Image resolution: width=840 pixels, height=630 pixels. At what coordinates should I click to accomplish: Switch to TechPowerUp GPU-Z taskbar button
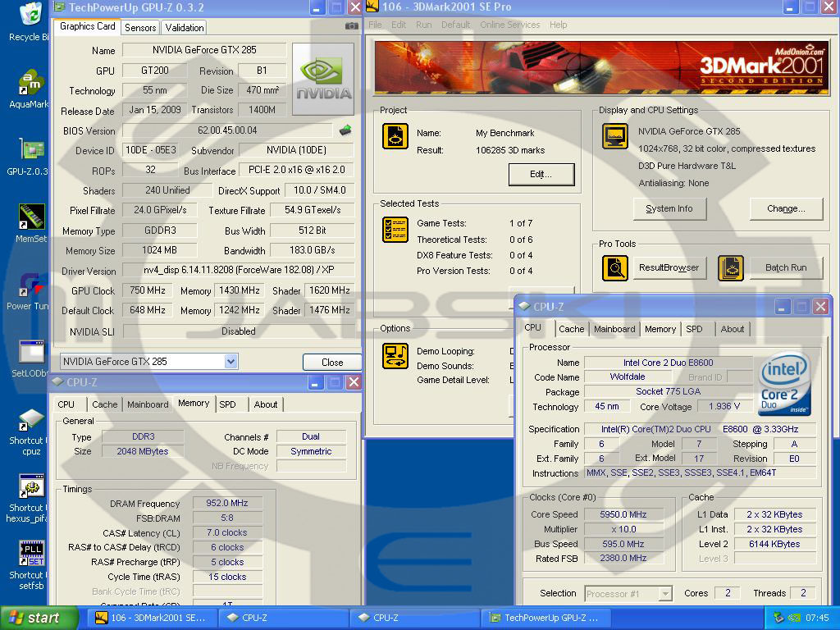[545, 618]
